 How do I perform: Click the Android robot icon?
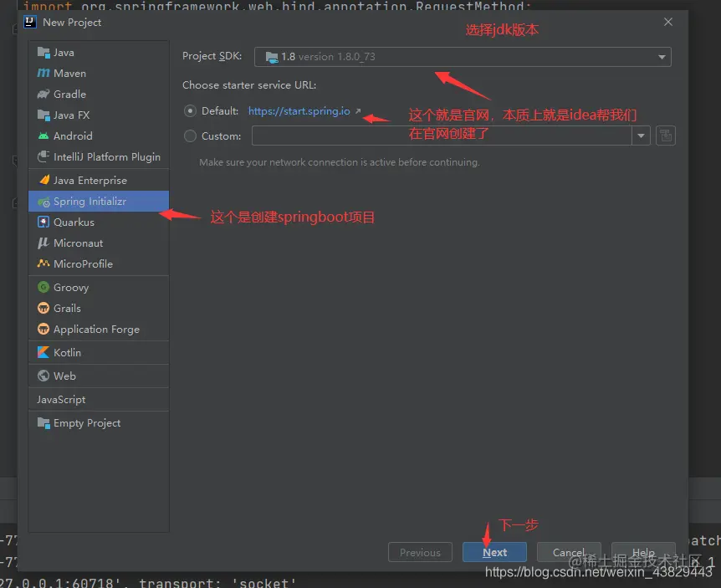[x=43, y=136]
